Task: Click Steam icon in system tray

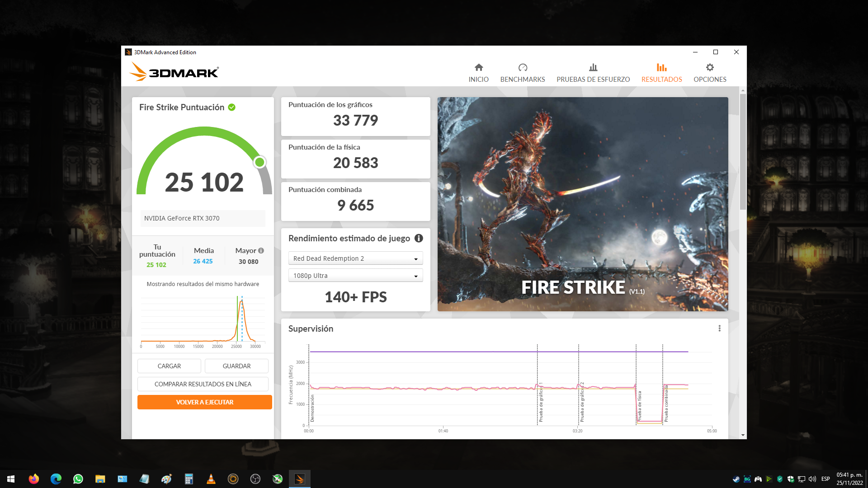Action: (736, 479)
